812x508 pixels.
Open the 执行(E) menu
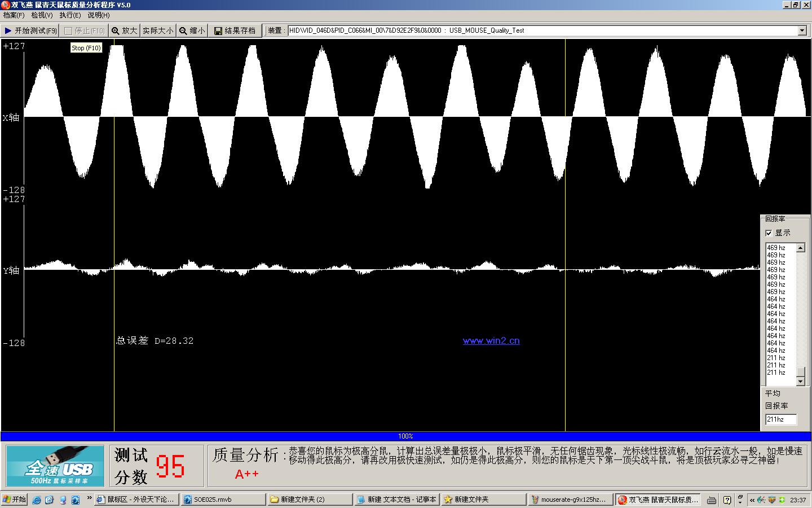(x=70, y=15)
